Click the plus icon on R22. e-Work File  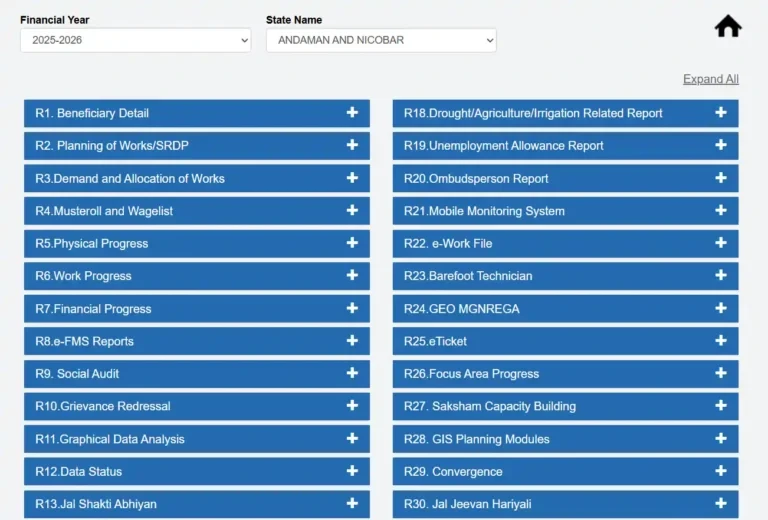[720, 243]
